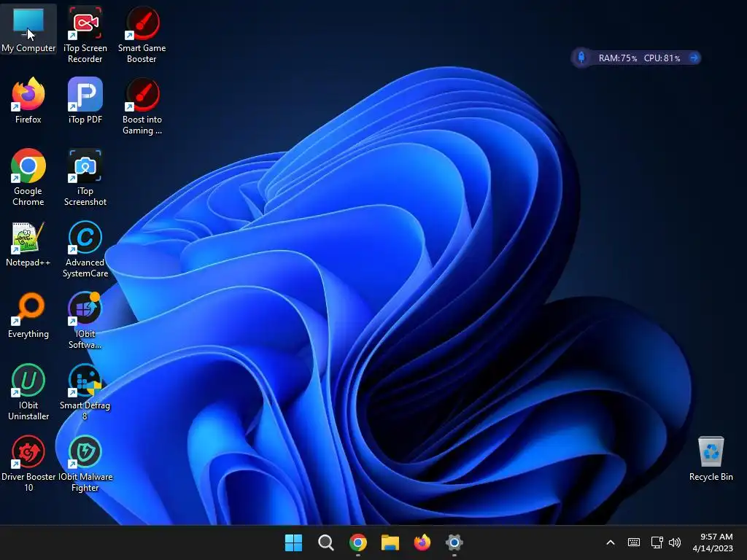Image resolution: width=747 pixels, height=560 pixels.
Task: Click the Advanced SystemCare icon
Action: (85, 249)
